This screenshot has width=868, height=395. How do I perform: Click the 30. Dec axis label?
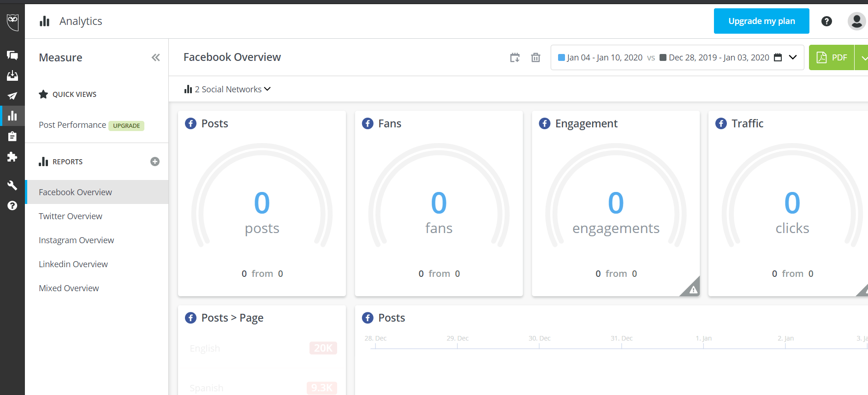coord(539,338)
